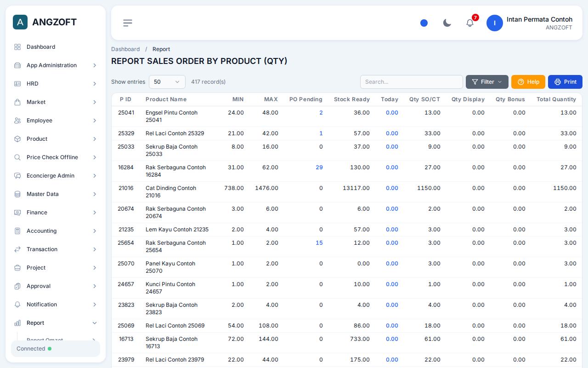Click the orange Help button

(528, 82)
